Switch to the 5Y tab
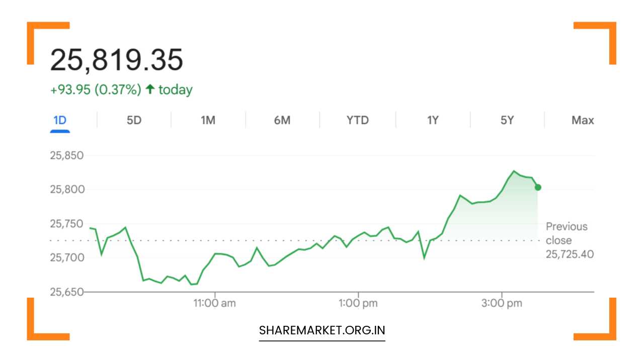This screenshot has height=362, width=644. click(507, 121)
